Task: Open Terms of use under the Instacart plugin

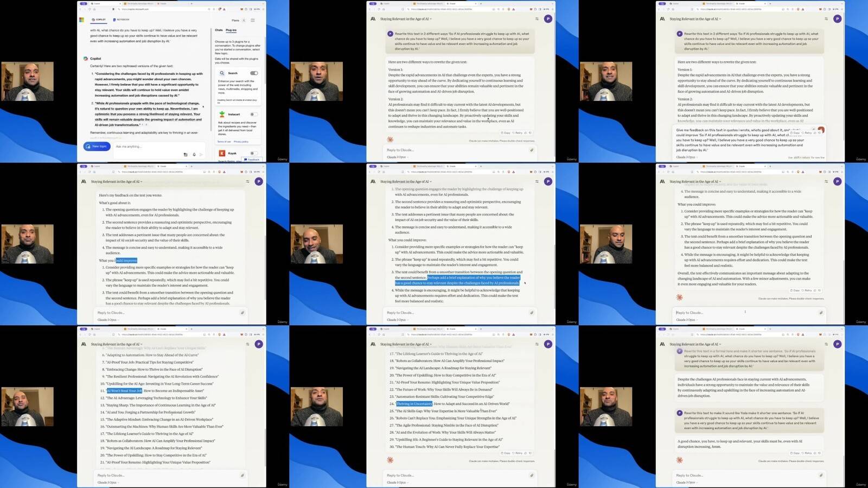Action: coord(224,142)
